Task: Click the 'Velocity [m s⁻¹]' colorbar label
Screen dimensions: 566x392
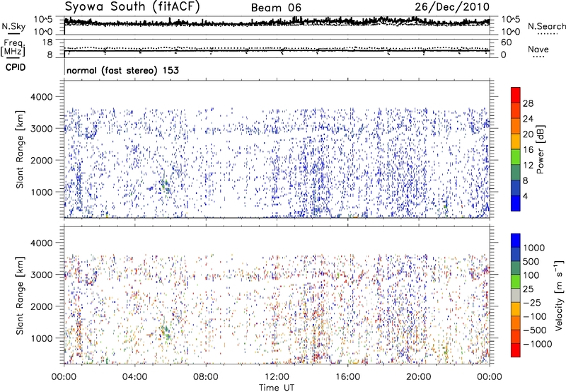Action: coord(559,295)
